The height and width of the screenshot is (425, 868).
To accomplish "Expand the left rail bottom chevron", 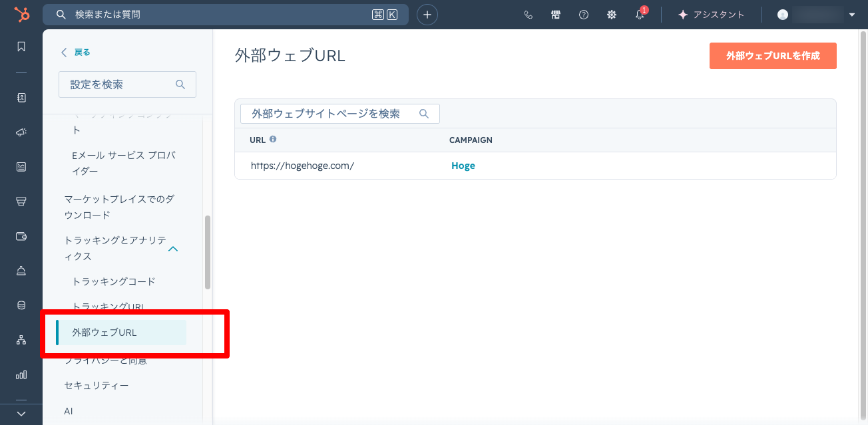I will click(21, 414).
